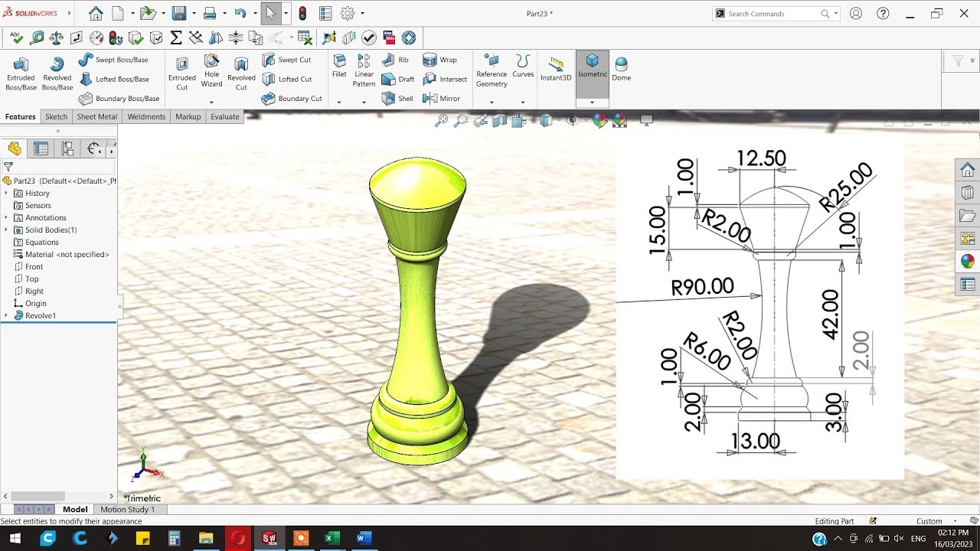Switch to Motion Study 1 tab

click(128, 509)
